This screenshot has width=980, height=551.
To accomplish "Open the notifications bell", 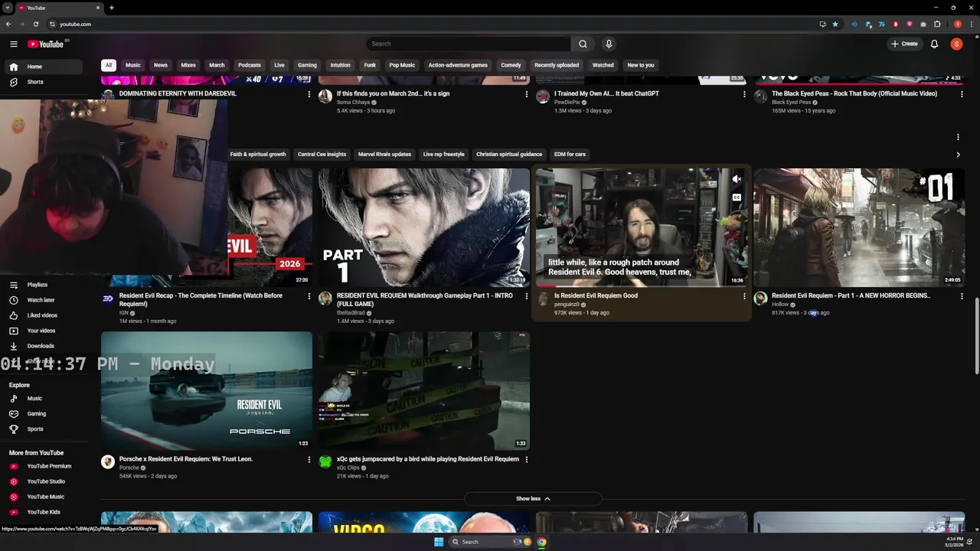I will [x=934, y=44].
